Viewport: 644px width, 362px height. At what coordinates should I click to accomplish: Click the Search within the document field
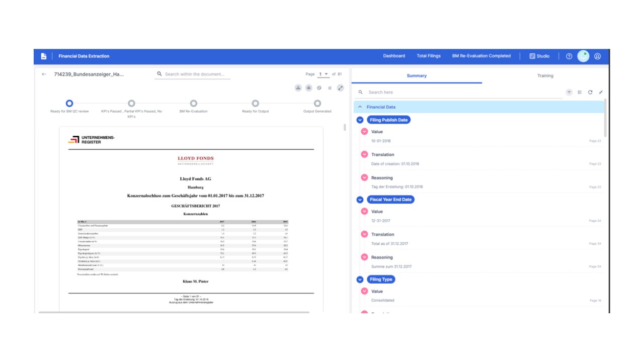coord(193,74)
